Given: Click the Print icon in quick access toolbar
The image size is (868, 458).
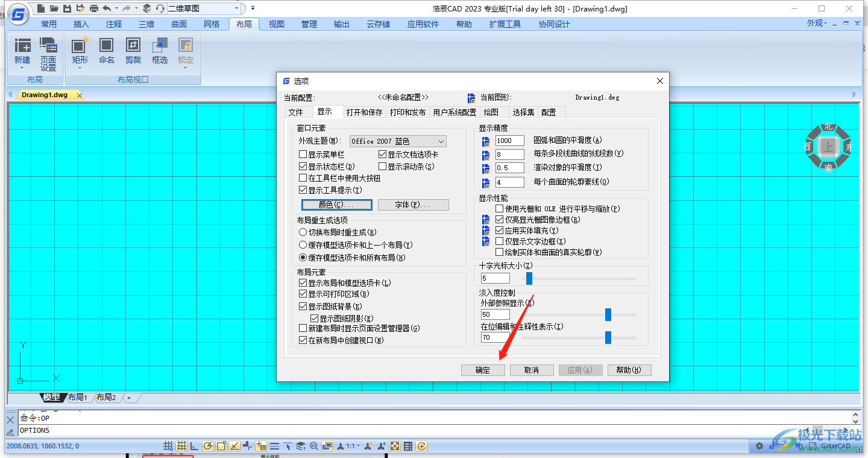Looking at the screenshot, I should pyautogui.click(x=93, y=8).
